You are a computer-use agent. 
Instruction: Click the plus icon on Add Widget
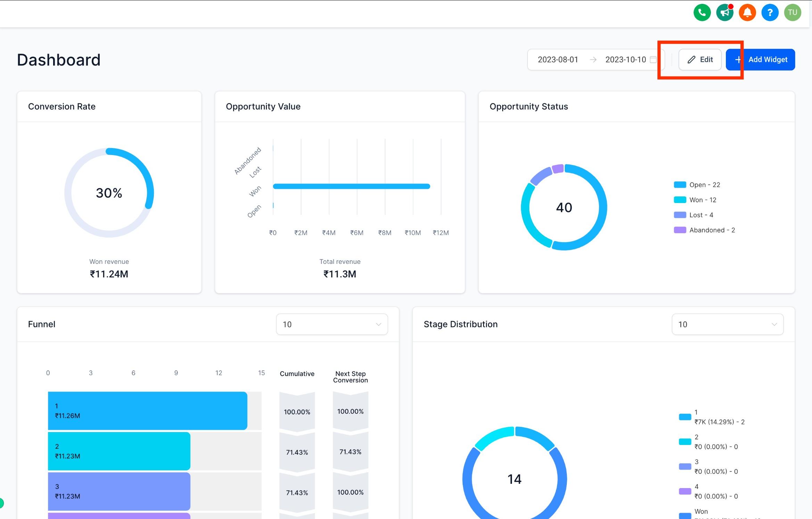tap(738, 59)
